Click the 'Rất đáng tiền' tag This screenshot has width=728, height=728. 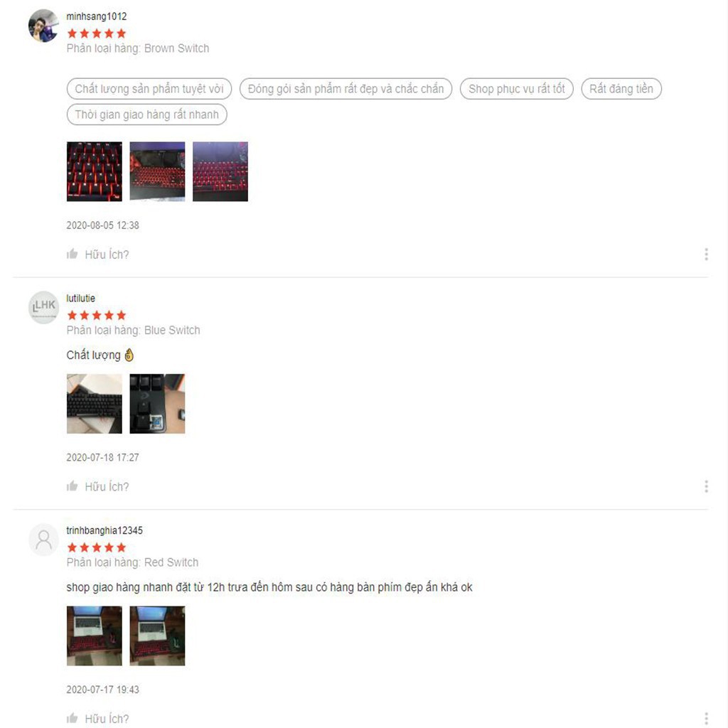pyautogui.click(x=621, y=89)
